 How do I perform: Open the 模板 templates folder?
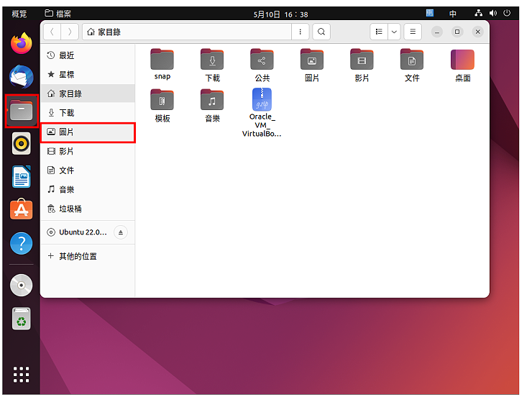(162, 106)
